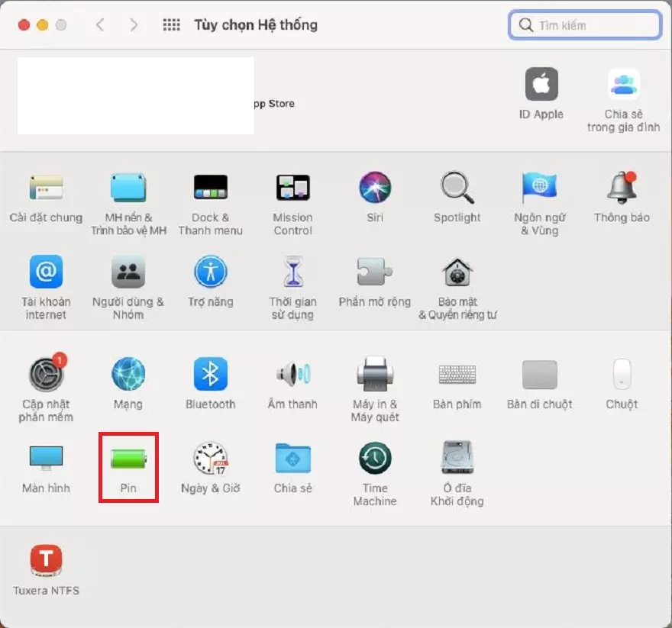Click the forward navigation arrow
The height and width of the screenshot is (628, 672).
pos(134,25)
